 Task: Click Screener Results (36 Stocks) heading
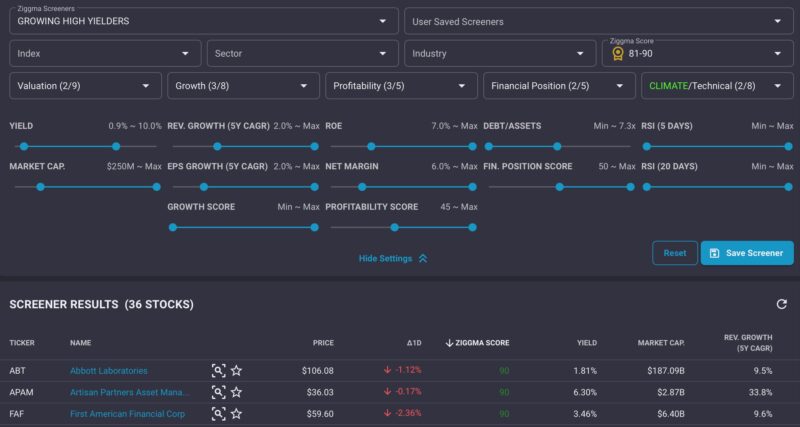(x=102, y=305)
